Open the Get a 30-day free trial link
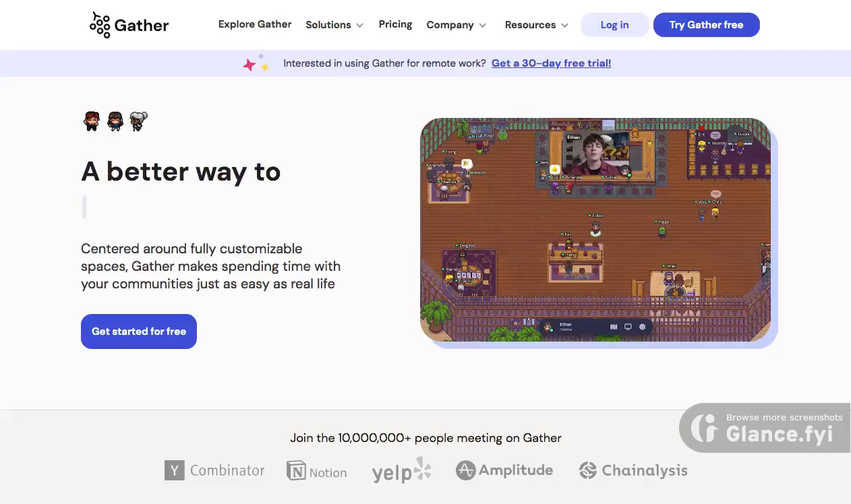Screen dimensions: 851x504 [x=551, y=63]
